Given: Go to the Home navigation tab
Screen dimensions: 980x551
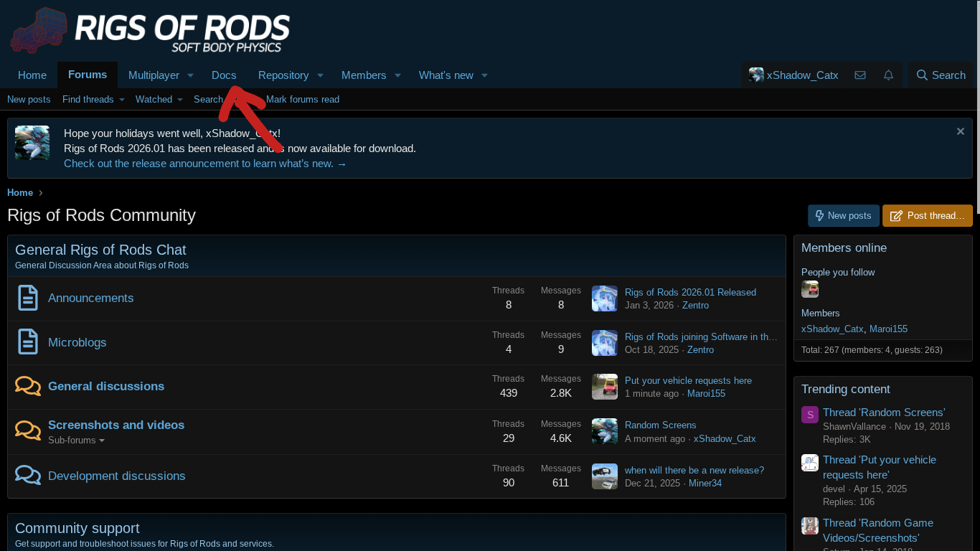Looking at the screenshot, I should point(32,75).
